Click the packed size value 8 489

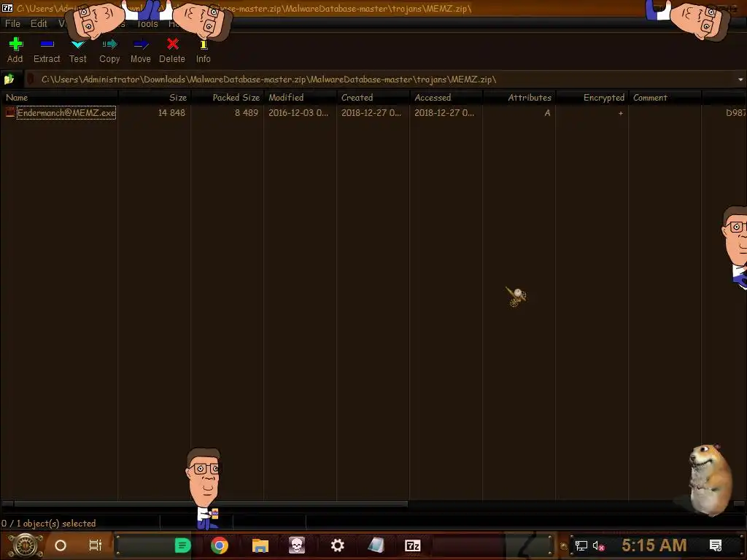[x=247, y=113]
